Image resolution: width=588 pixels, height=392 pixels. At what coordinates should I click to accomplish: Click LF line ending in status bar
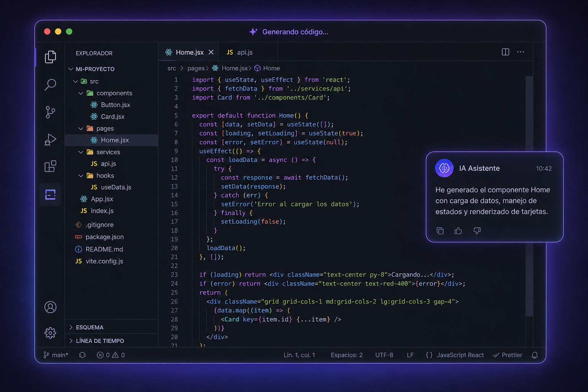click(x=410, y=355)
